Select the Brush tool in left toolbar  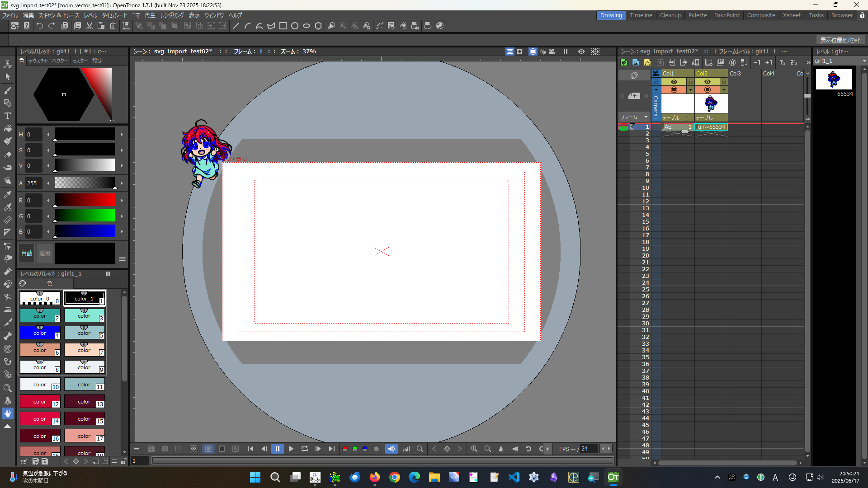coord(8,90)
